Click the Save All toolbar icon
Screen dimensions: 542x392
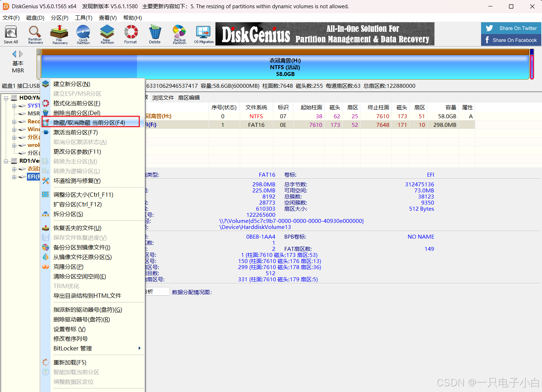11,35
